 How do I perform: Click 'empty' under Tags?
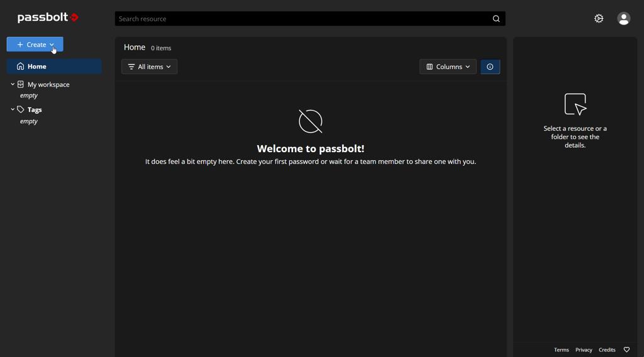coord(29,121)
